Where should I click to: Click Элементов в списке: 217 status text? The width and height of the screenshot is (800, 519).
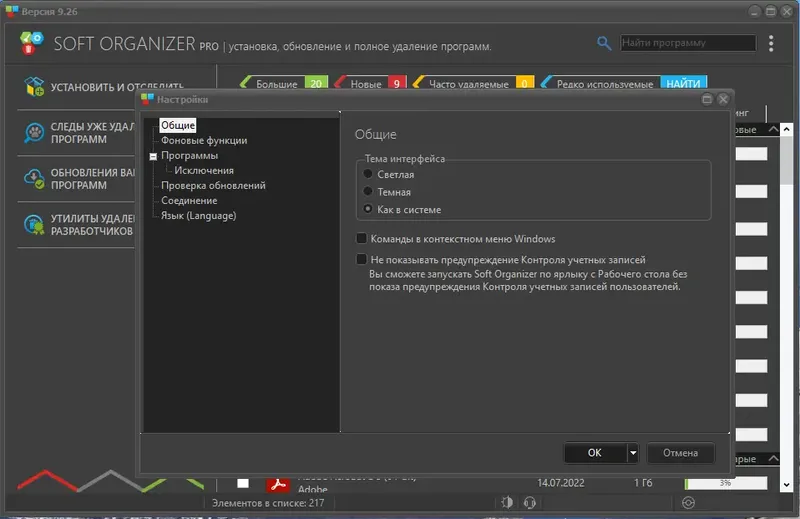[268, 503]
